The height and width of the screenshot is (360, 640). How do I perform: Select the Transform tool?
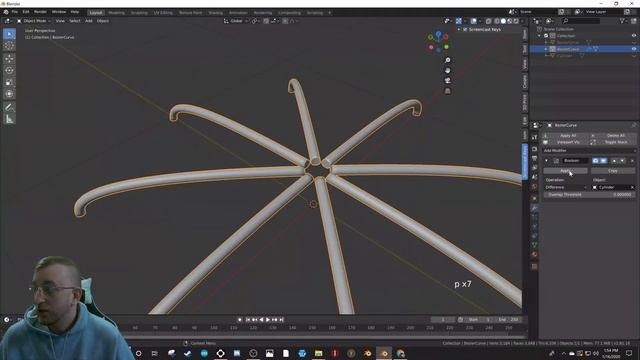(x=9, y=94)
